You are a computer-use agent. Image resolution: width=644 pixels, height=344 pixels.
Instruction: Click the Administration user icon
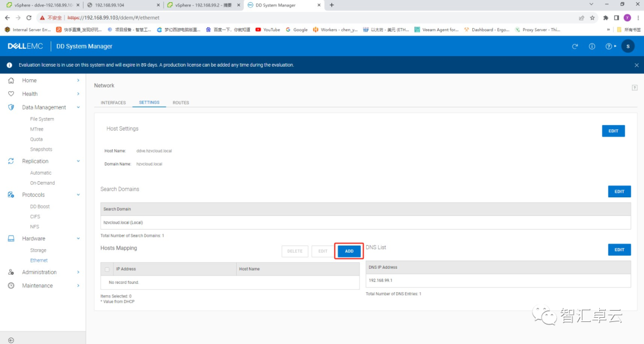click(11, 272)
